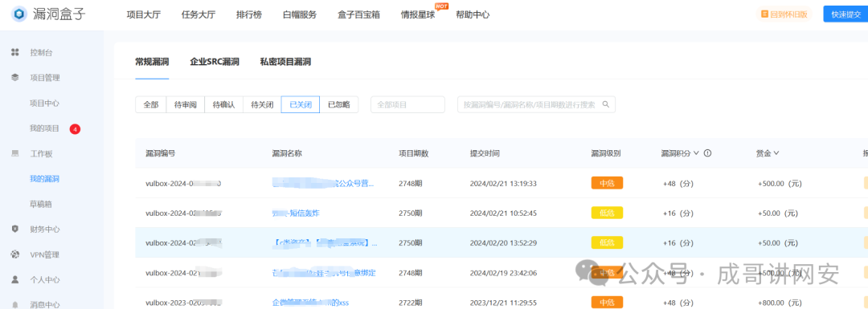Select the 已关闭 status filter

(301, 104)
